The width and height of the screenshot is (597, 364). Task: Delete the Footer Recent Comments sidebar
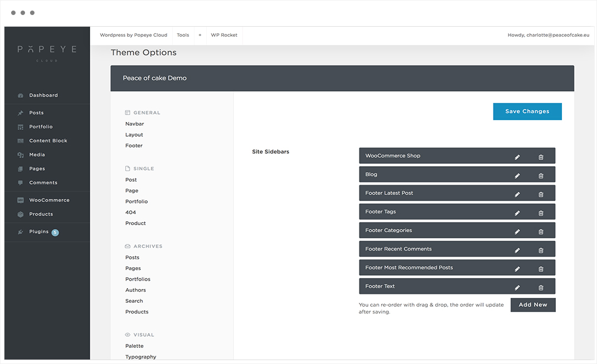point(541,250)
